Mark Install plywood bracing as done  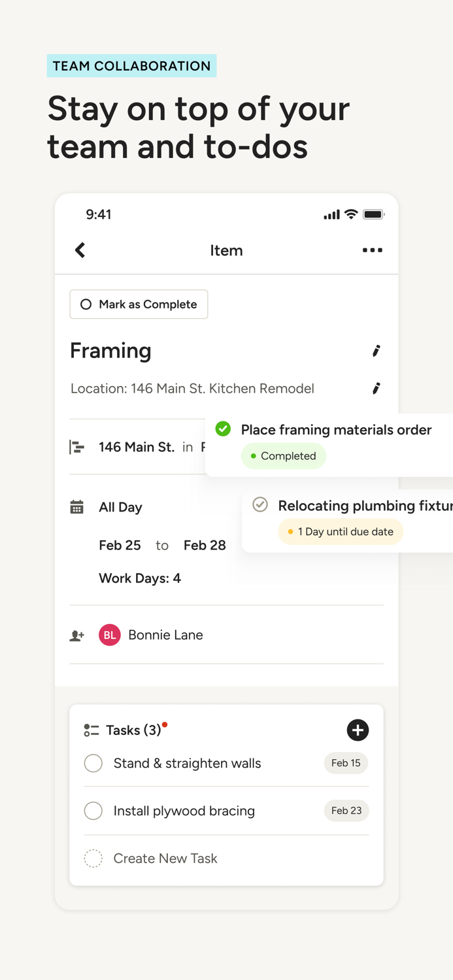tap(93, 810)
